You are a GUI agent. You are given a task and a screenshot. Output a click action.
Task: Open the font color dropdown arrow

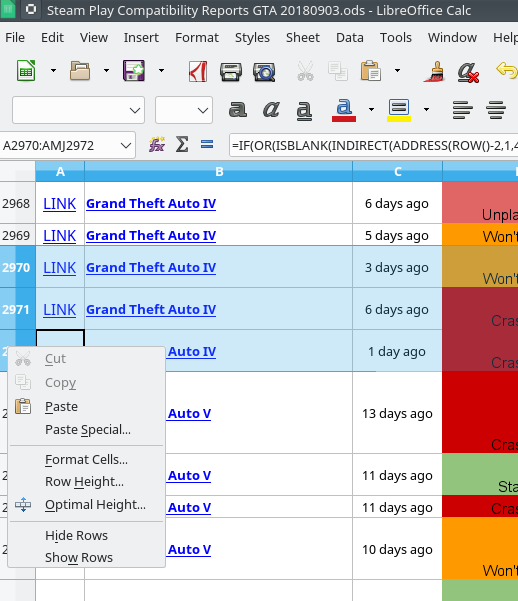371,110
